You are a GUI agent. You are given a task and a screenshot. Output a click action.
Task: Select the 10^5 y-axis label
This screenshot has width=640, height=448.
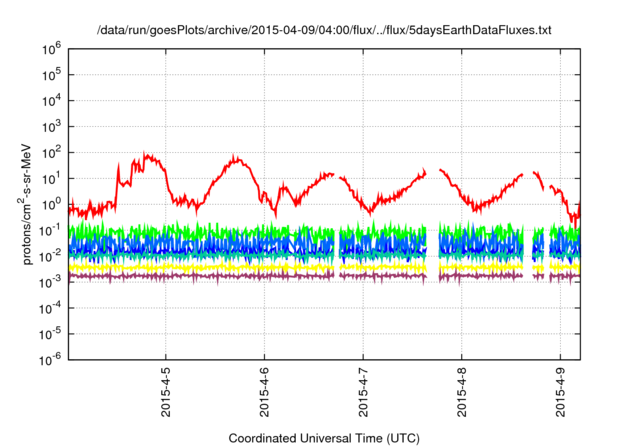click(x=51, y=75)
